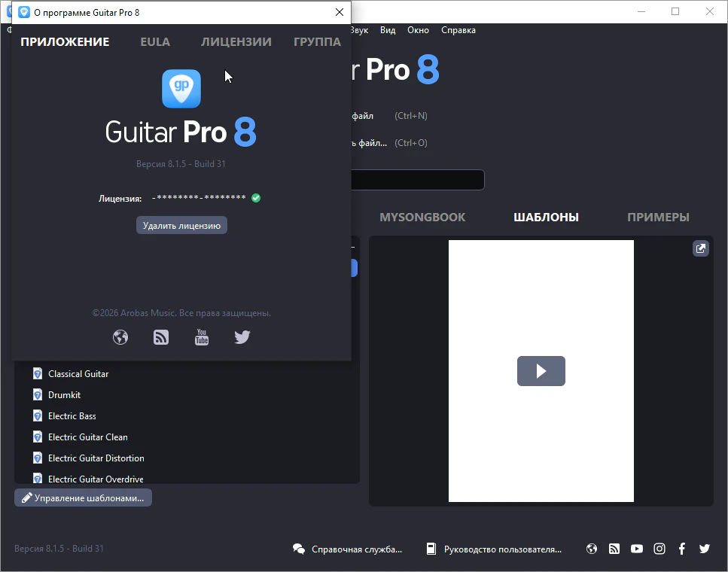Select the Classical Guitar template
The image size is (728, 572).
[78, 374]
